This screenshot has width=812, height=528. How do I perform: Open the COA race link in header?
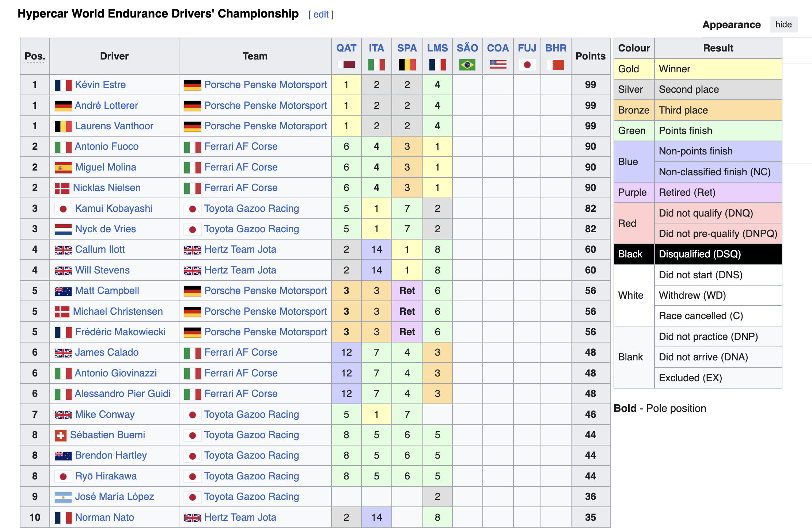tap(498, 48)
